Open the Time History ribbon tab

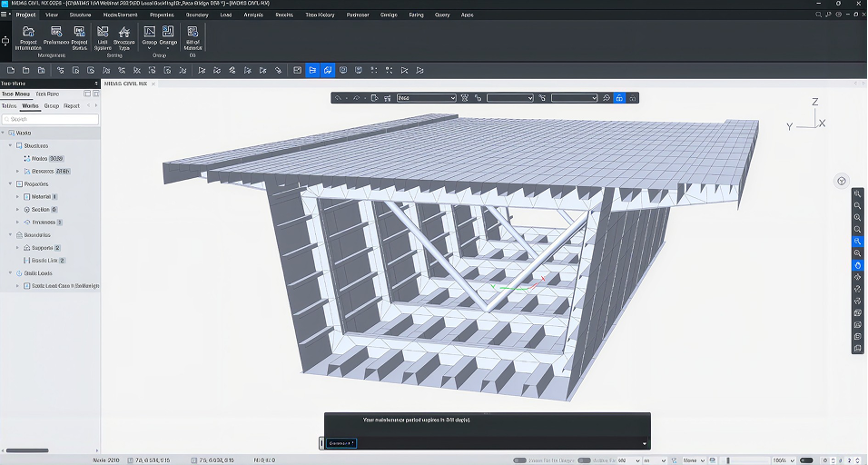click(x=320, y=15)
